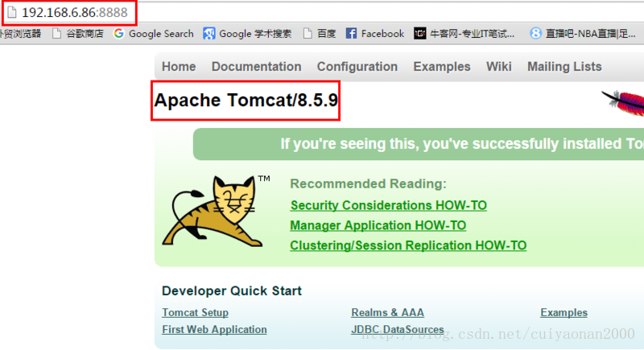This screenshot has height=350, width=644.
Task: Click the Tomcat cat mascot image
Action: [x=216, y=212]
